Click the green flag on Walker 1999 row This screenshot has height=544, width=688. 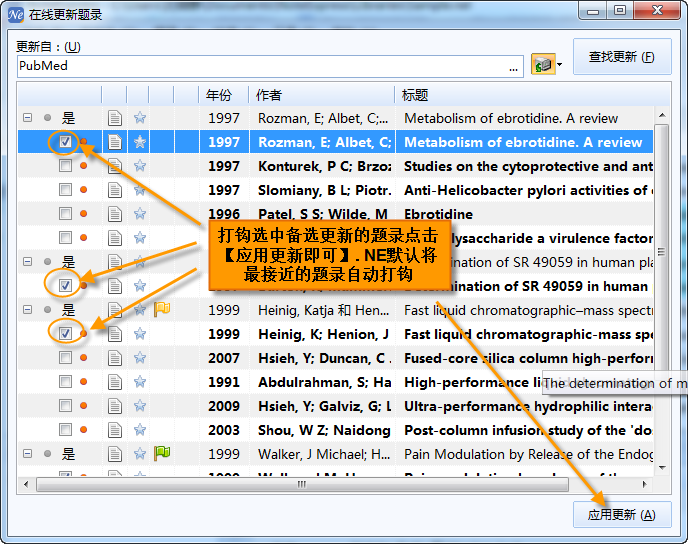(162, 453)
